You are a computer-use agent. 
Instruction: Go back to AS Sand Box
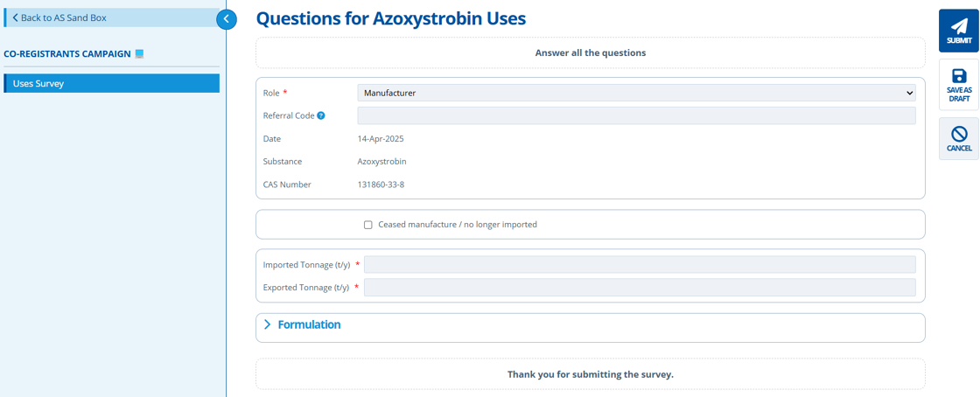coord(59,17)
